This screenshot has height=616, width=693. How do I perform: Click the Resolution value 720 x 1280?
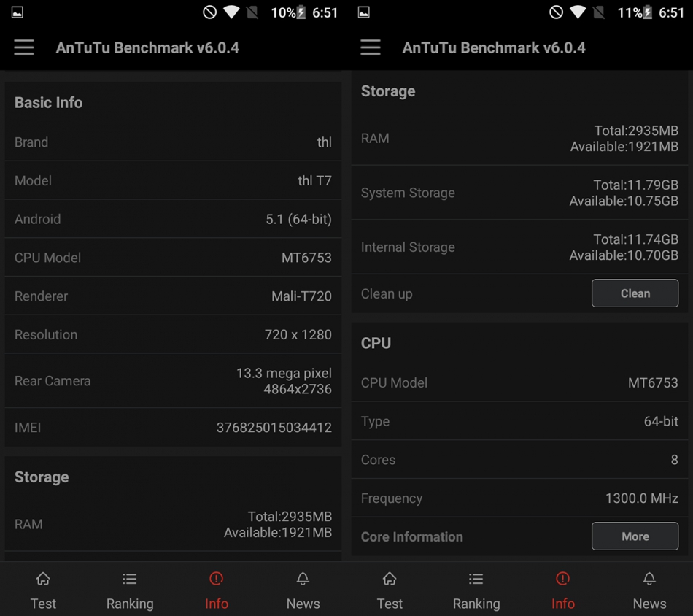pos(298,335)
